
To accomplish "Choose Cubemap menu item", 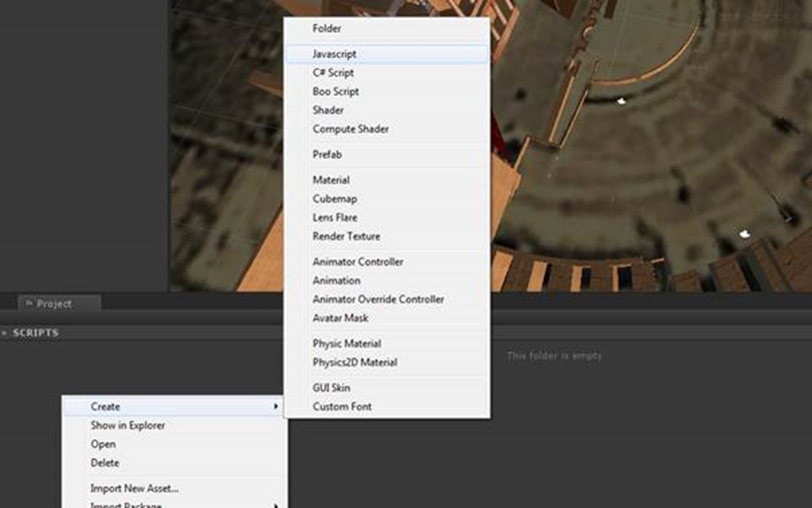I will [x=335, y=198].
